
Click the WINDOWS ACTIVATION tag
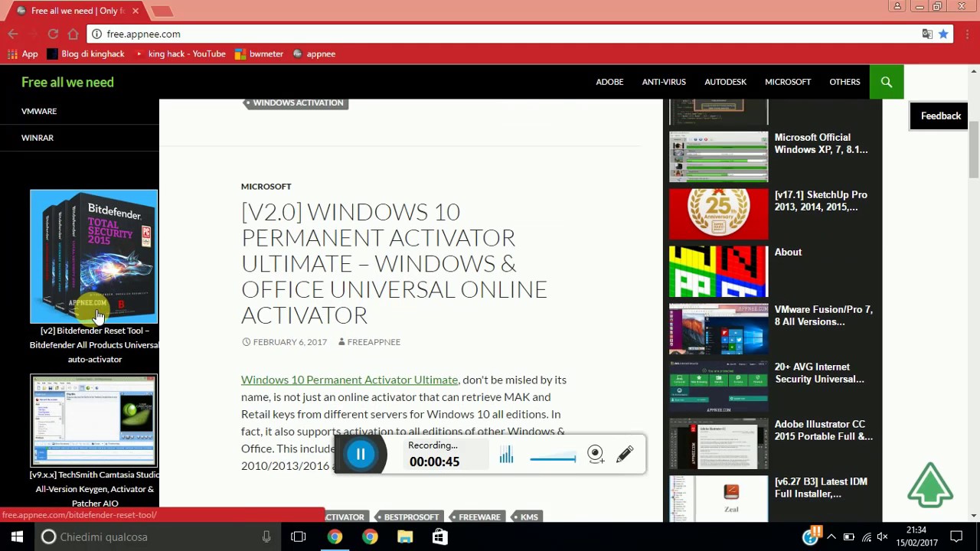pyautogui.click(x=296, y=103)
